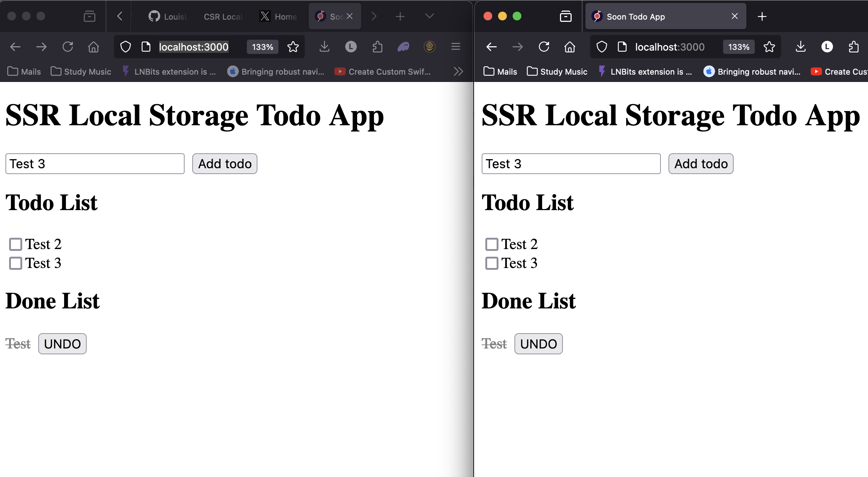Expand the tab list dropdown chevron
Screen dimensions: 868x477
click(x=430, y=16)
